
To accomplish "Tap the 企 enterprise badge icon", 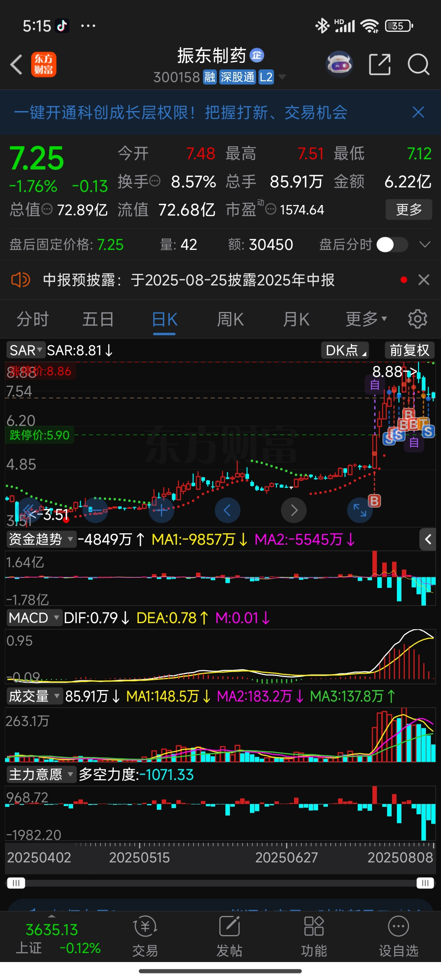I will 257,55.
